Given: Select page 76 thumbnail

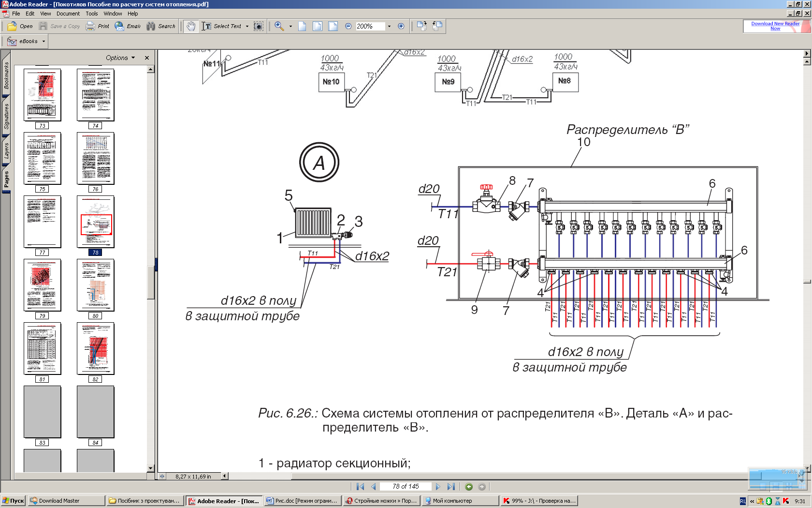Looking at the screenshot, I should (96, 158).
